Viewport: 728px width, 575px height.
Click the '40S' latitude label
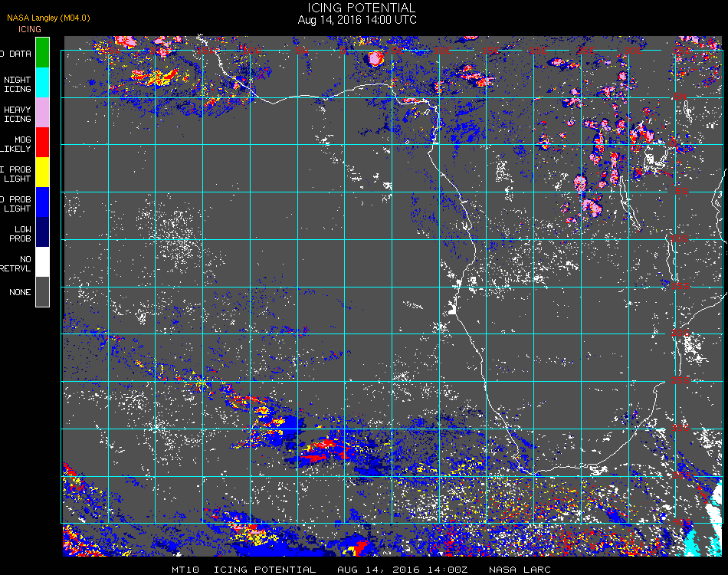coord(681,522)
